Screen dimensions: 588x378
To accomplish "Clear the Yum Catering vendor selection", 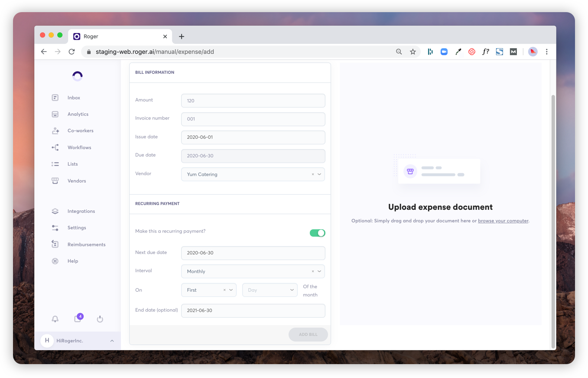I will pos(313,174).
